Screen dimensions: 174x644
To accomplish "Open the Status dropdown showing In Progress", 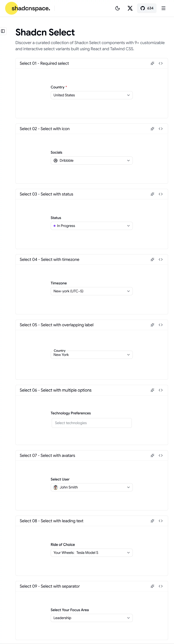I will pyautogui.click(x=92, y=226).
